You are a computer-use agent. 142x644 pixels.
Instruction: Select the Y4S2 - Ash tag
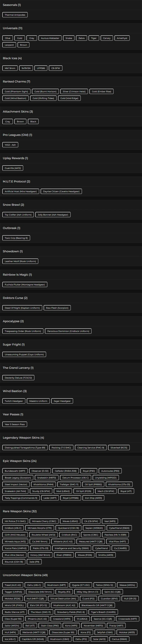tap(10, 145)
